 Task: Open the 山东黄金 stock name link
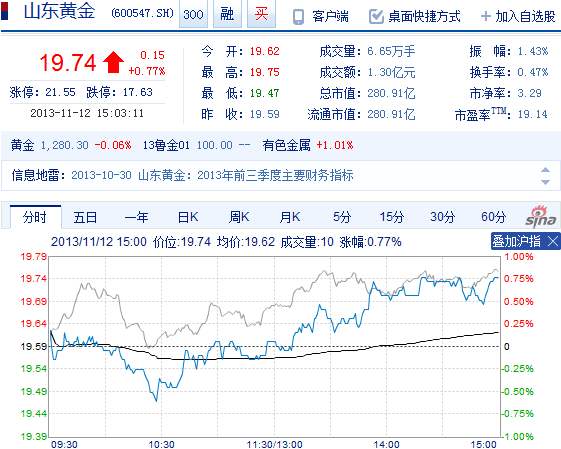[59, 11]
